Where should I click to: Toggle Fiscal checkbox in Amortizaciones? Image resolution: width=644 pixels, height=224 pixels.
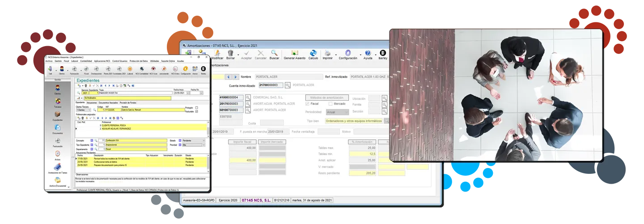307,103
